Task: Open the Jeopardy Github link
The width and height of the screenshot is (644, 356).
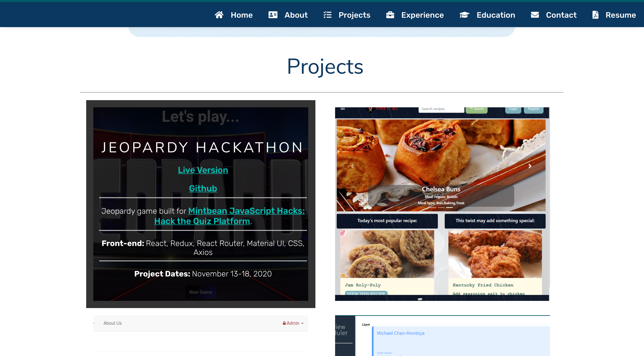Action: 203,188
